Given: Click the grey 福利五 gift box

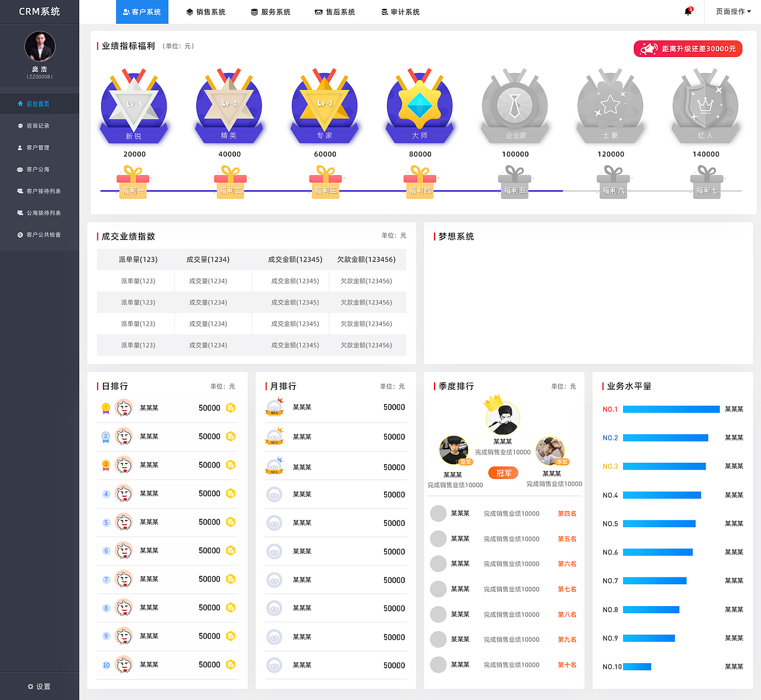Looking at the screenshot, I should (x=515, y=183).
